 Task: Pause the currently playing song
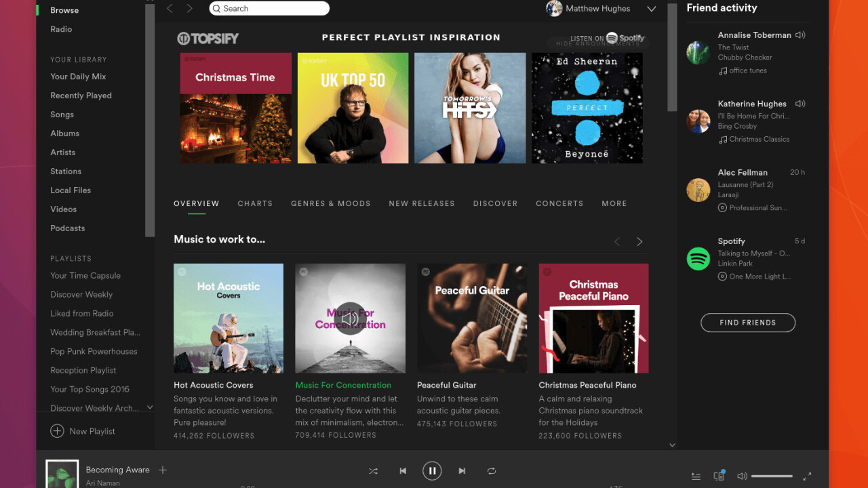(432, 470)
